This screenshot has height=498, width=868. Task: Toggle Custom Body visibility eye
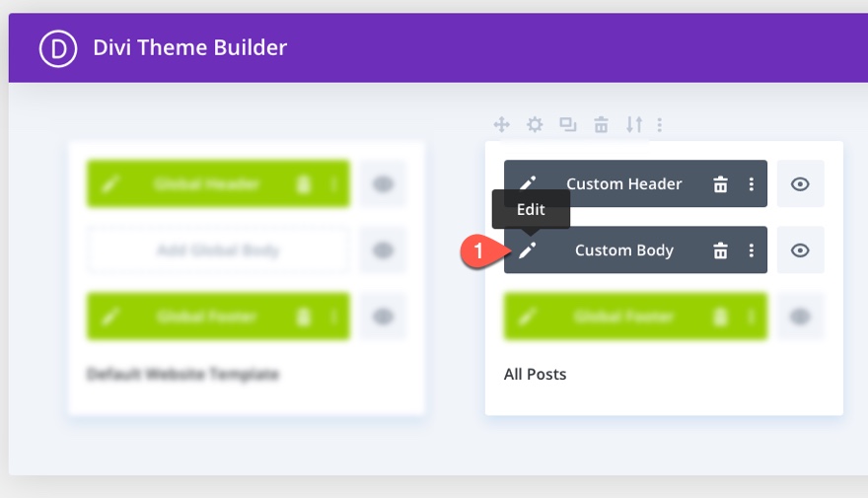800,250
